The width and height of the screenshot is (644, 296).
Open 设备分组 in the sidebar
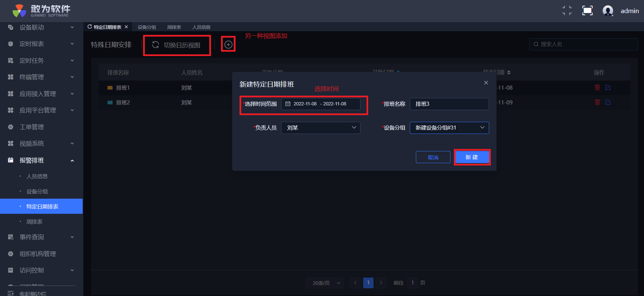pyautogui.click(x=37, y=192)
